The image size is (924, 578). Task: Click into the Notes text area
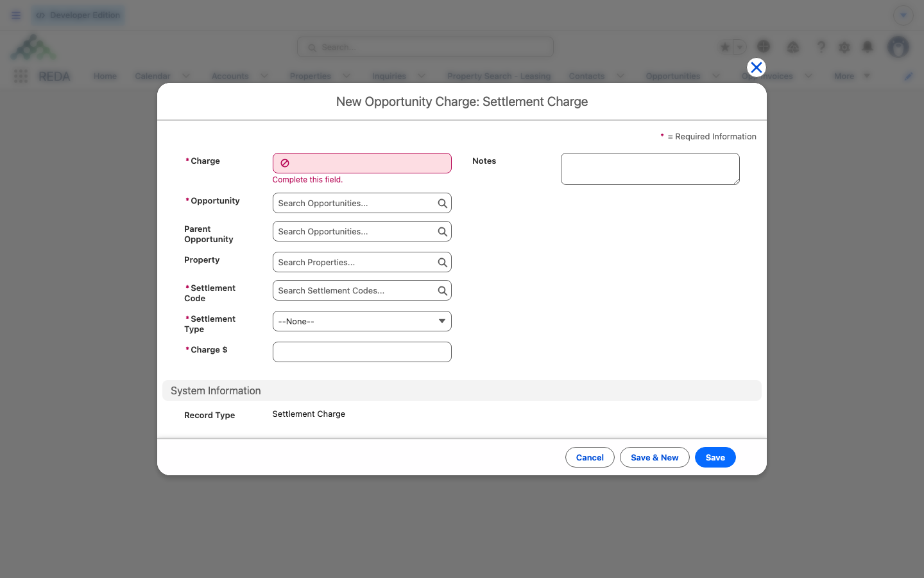650,169
